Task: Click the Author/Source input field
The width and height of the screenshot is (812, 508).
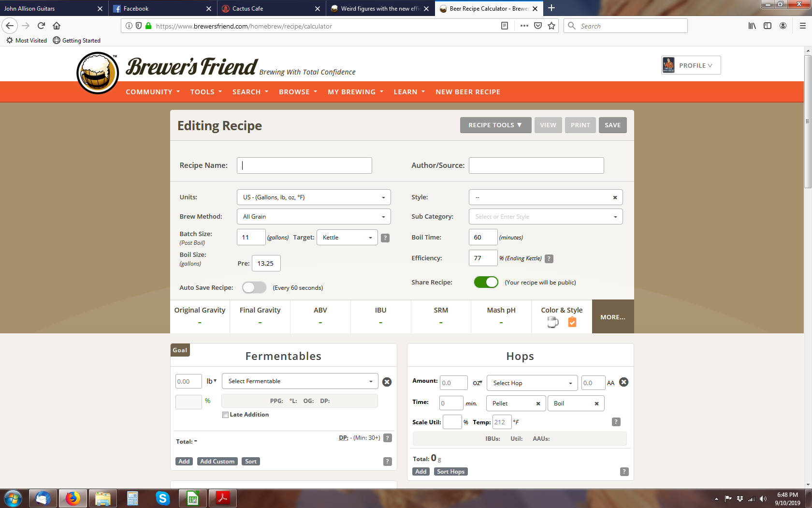Action: coord(536,165)
